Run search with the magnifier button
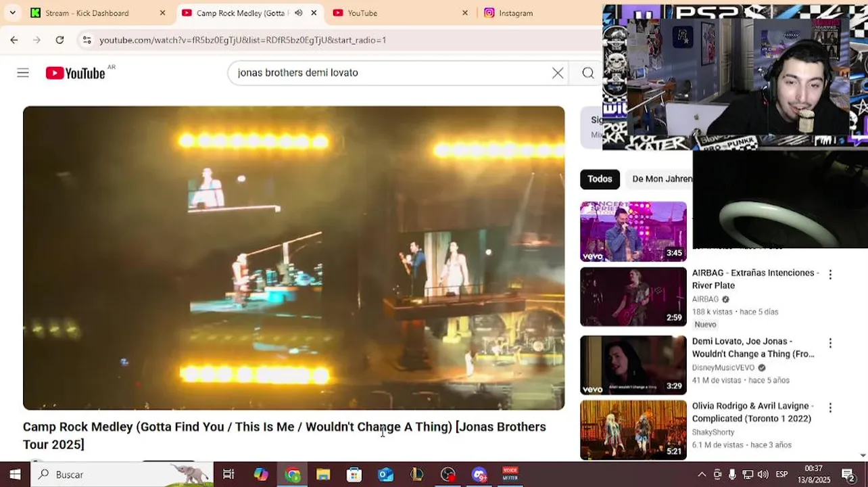 [588, 73]
